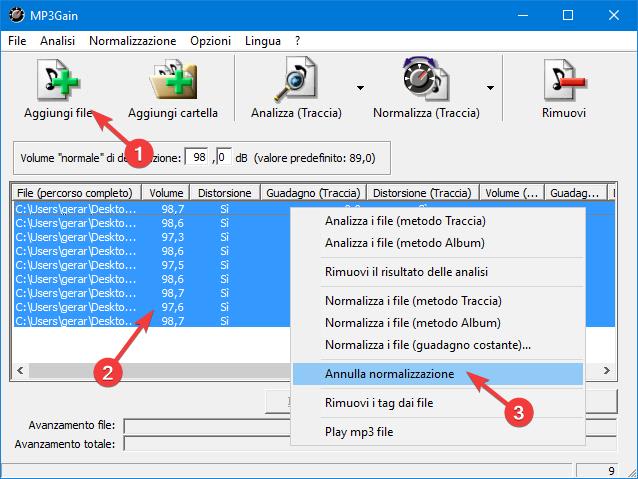The height and width of the screenshot is (479, 638).
Task: Close the MP3Gain window
Action: click(x=614, y=15)
